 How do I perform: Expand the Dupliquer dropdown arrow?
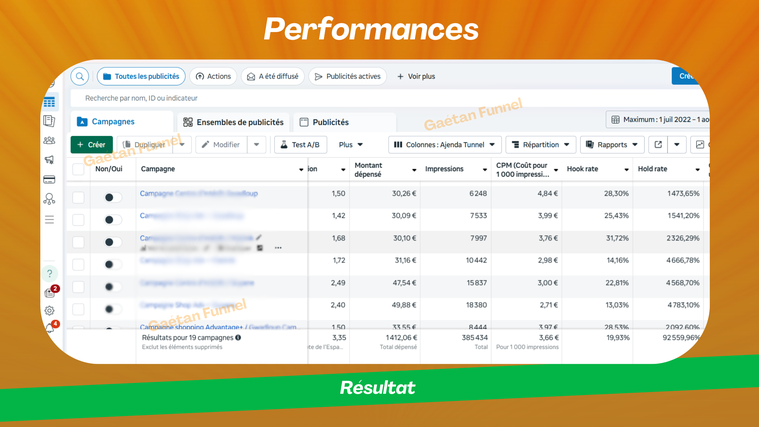(x=182, y=145)
